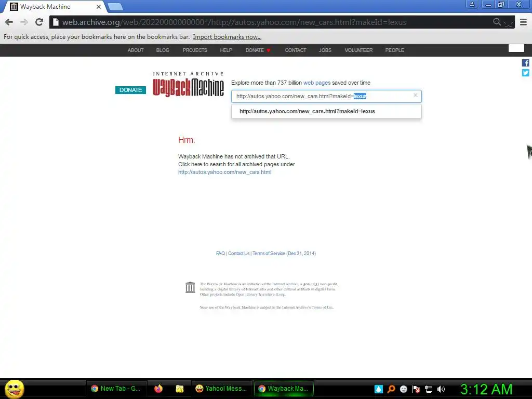Click the flag security tray icon

(416, 389)
